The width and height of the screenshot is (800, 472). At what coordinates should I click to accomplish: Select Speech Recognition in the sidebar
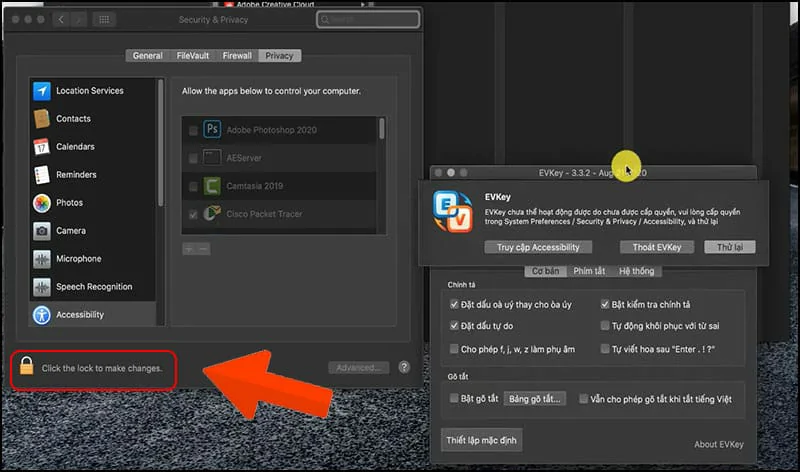[x=93, y=287]
